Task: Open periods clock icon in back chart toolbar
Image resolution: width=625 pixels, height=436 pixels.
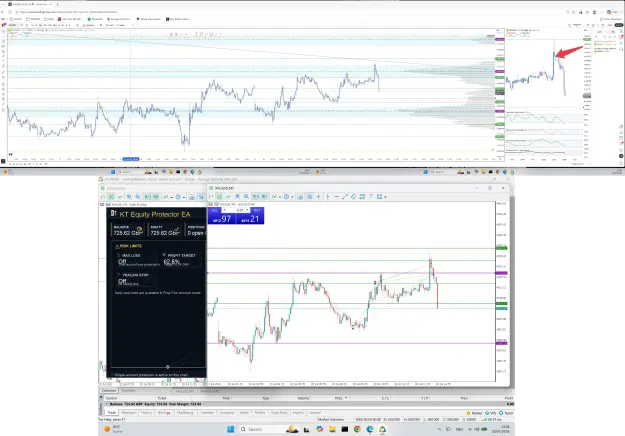Action: [178, 197]
